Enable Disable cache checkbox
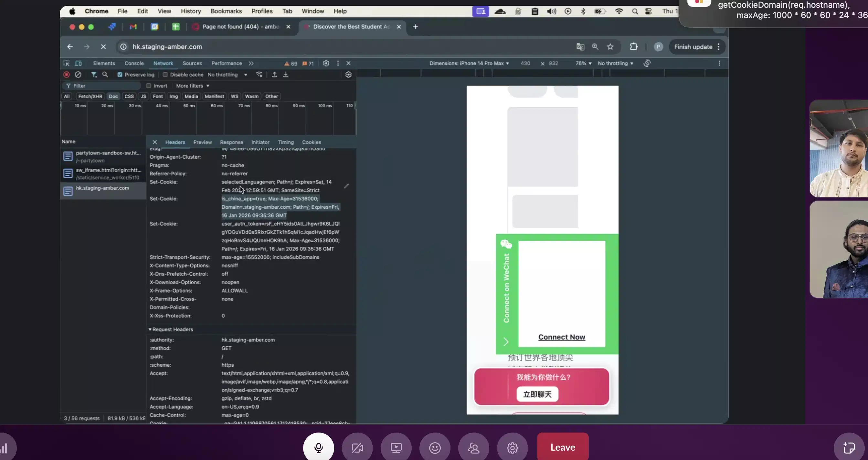 point(165,74)
